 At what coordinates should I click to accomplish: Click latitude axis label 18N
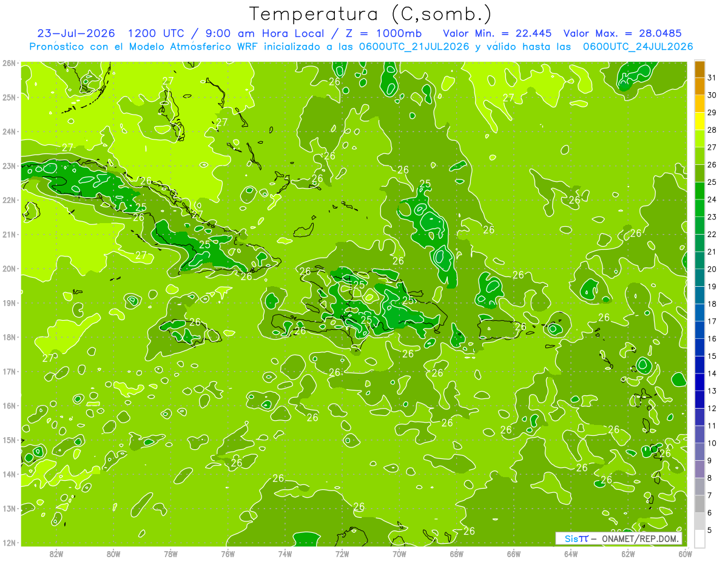[9, 337]
